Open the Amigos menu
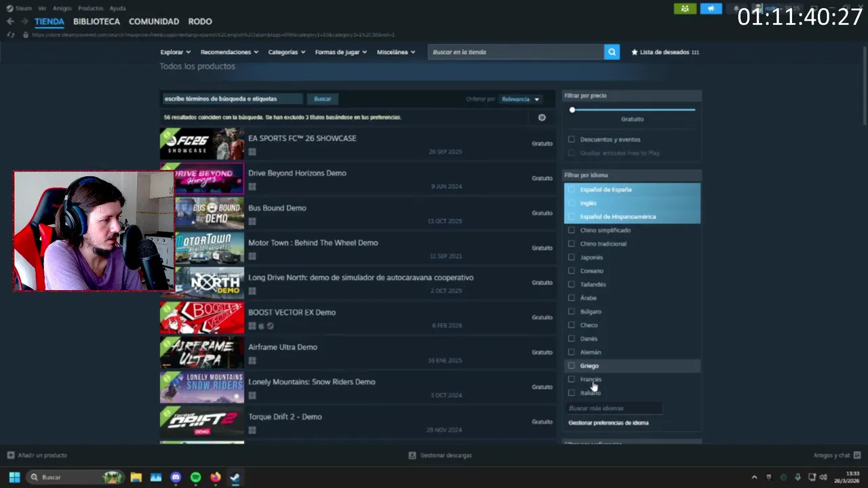Viewport: 868px width, 488px height. [62, 8]
